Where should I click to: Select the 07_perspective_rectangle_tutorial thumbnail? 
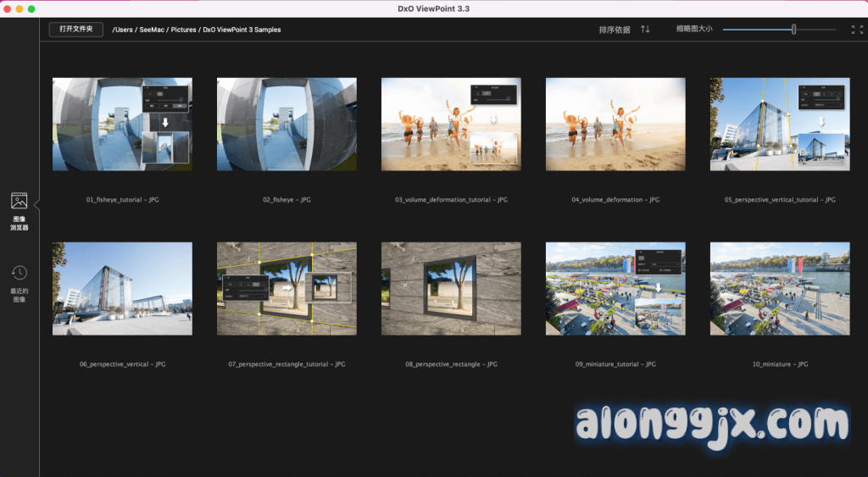point(287,289)
